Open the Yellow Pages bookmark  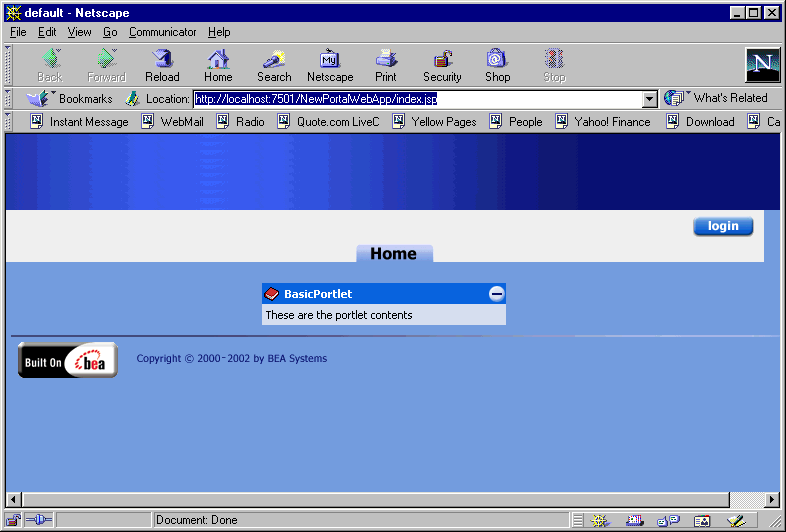[x=434, y=121]
